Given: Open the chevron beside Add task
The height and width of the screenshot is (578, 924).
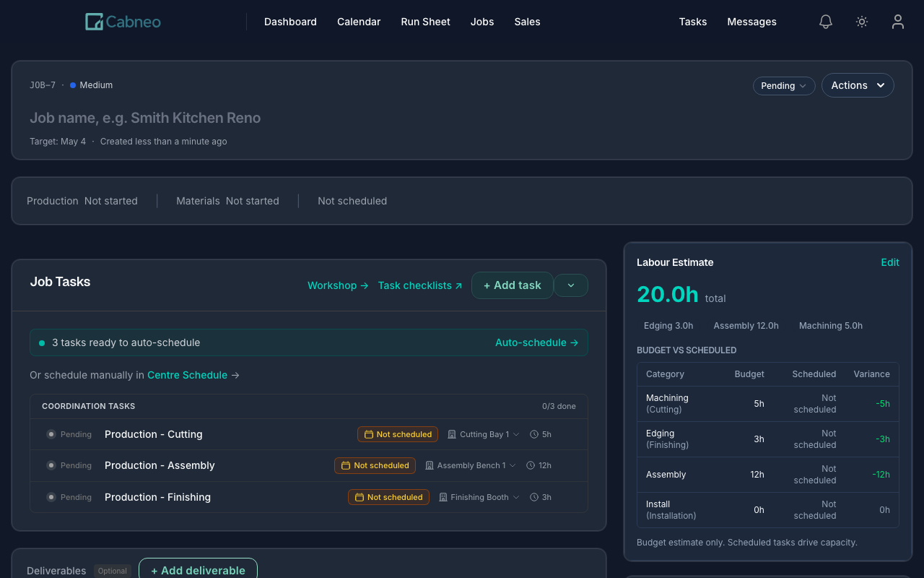Looking at the screenshot, I should point(571,285).
